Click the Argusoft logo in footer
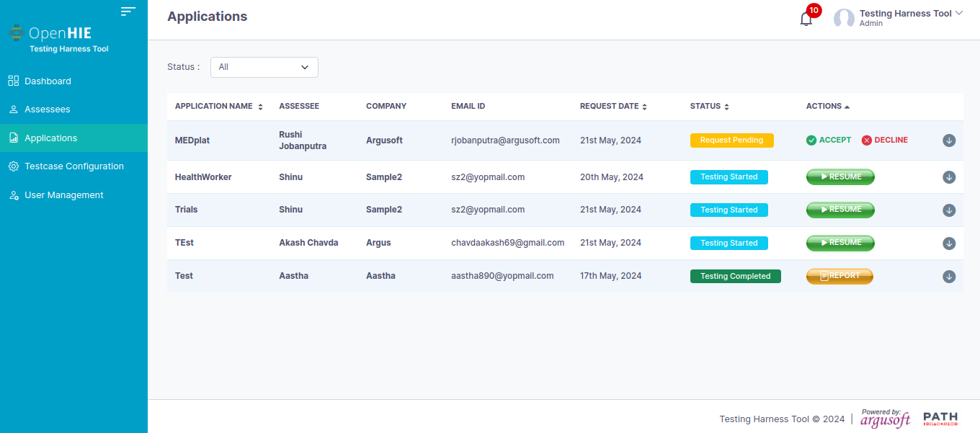This screenshot has width=980, height=433. coord(886,419)
